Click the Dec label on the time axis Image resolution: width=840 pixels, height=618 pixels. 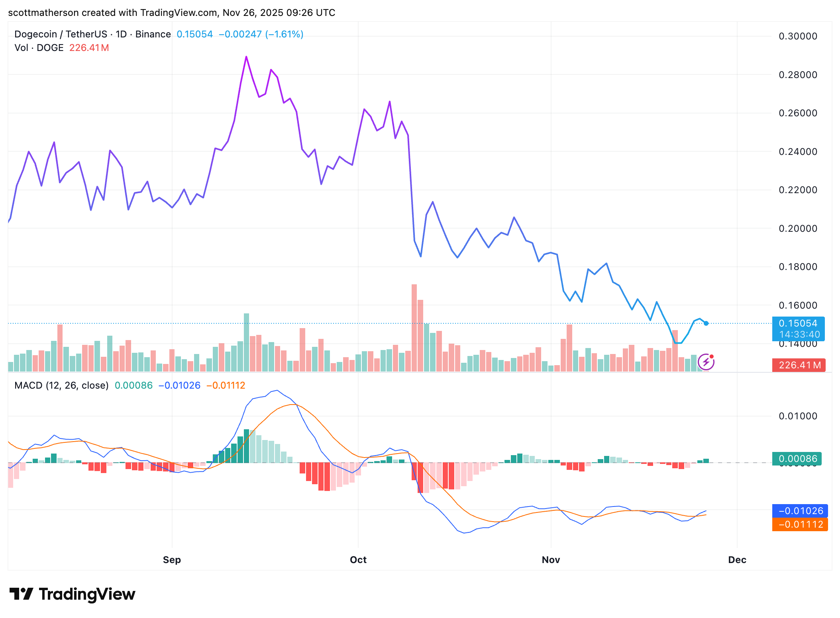(x=737, y=560)
